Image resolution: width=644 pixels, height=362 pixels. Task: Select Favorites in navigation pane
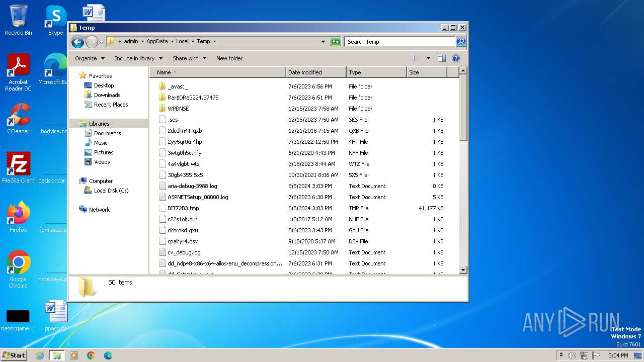click(100, 76)
